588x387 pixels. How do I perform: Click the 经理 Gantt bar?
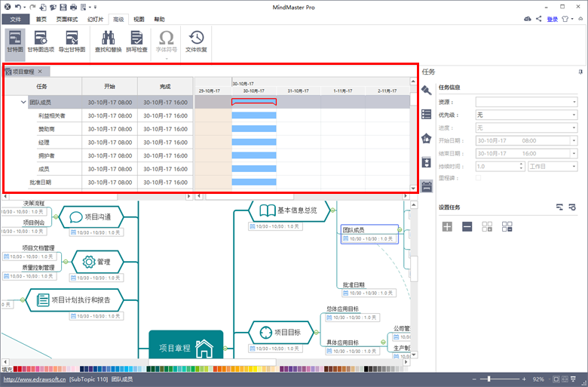[254, 143]
